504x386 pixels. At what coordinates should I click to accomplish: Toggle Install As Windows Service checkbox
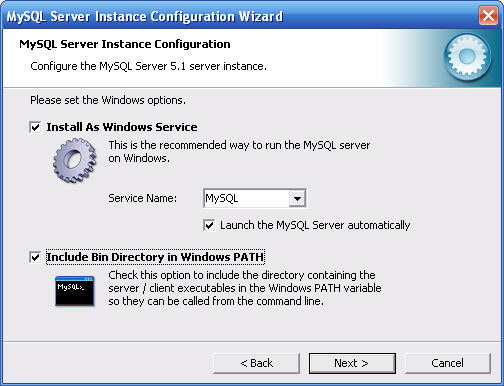(x=35, y=127)
